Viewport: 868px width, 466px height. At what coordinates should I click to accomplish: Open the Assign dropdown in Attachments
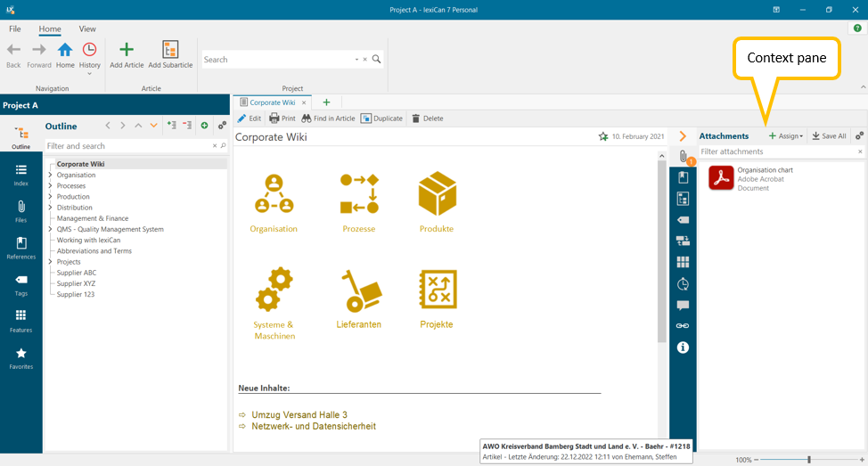point(785,136)
